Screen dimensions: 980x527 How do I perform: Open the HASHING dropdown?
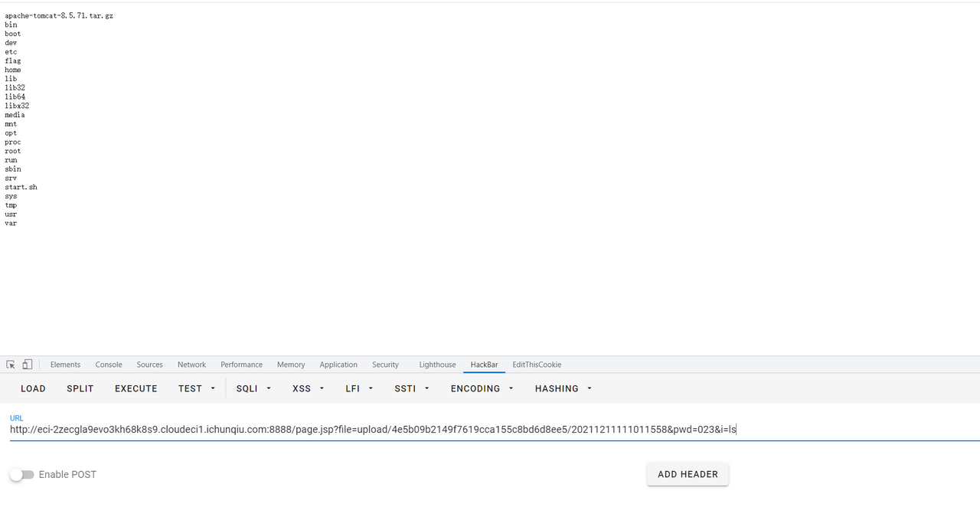(563, 388)
